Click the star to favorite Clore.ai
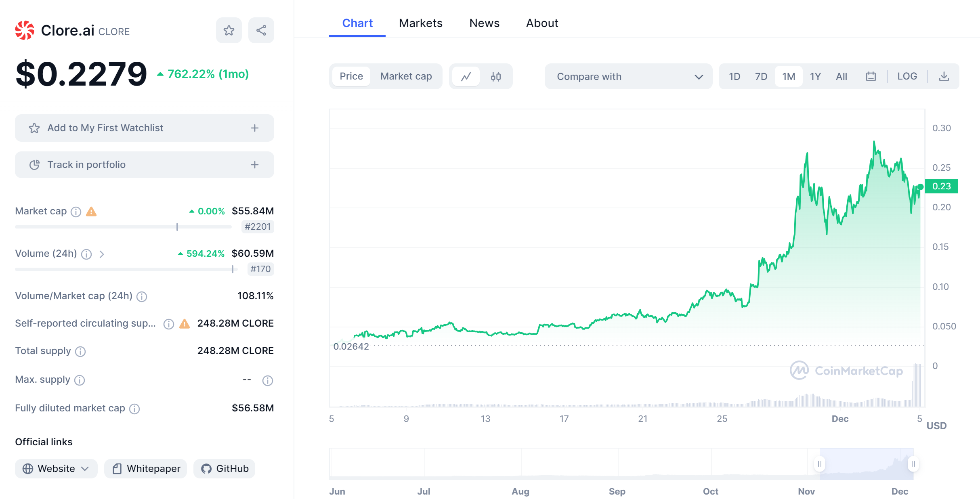 229,30
